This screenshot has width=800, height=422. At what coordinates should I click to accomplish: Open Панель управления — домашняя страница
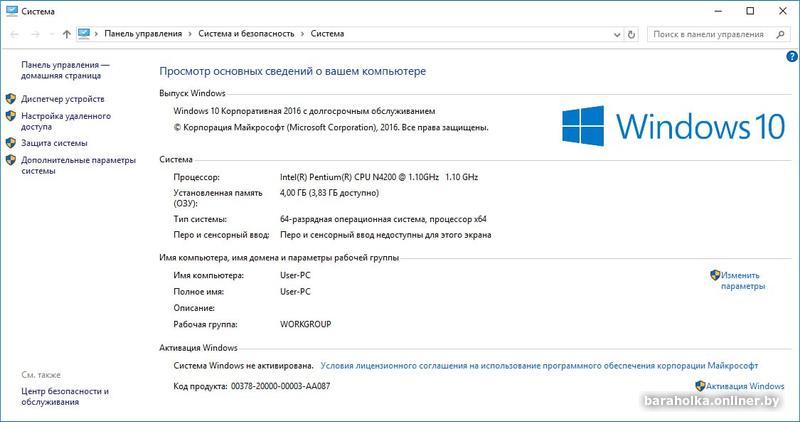click(65, 70)
